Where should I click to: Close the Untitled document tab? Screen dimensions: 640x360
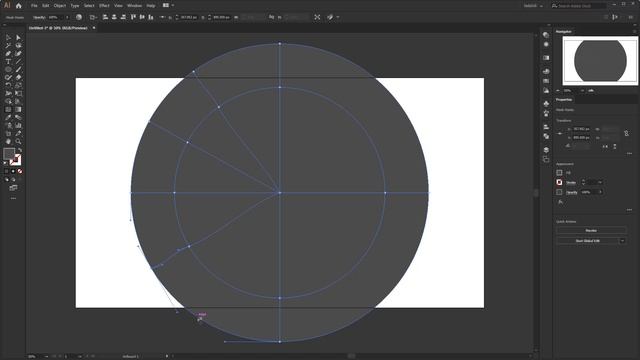94,28
